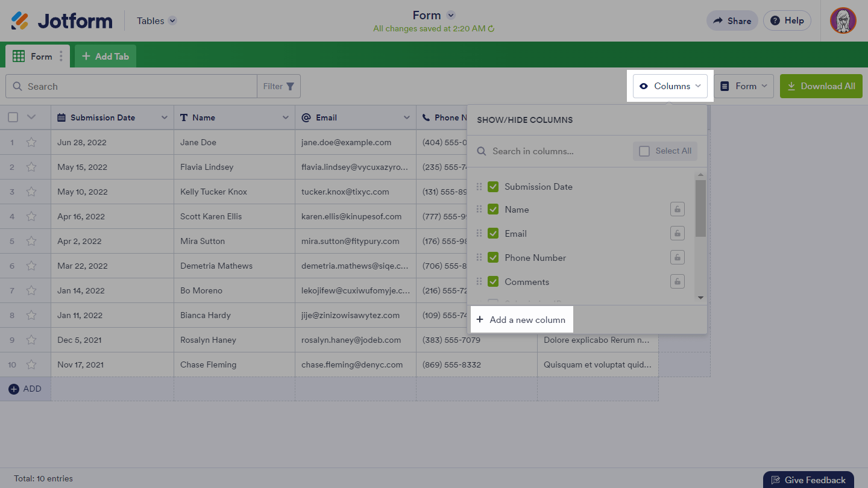The image size is (868, 488).
Task: Uncheck the Comments column checkbox
Action: [493, 281]
